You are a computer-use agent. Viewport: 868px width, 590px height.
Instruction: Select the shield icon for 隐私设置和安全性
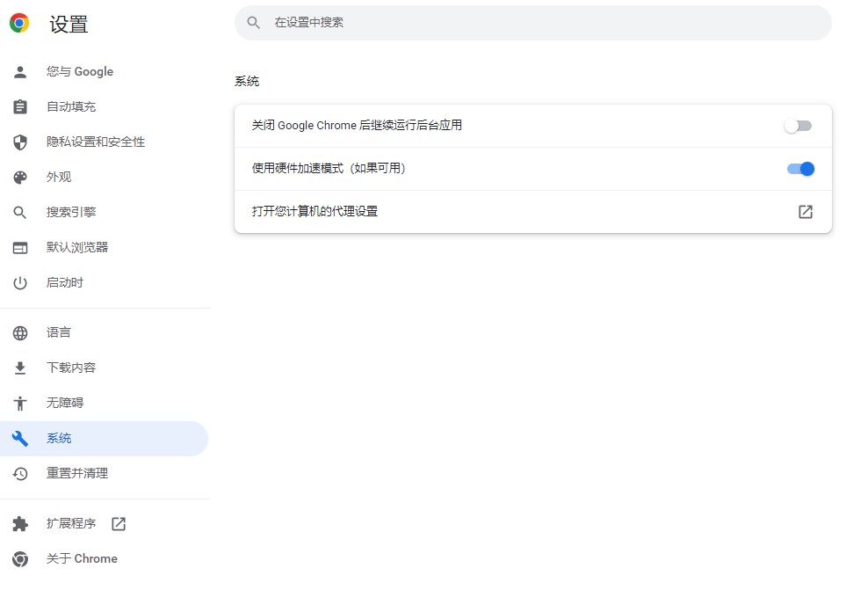(x=19, y=142)
